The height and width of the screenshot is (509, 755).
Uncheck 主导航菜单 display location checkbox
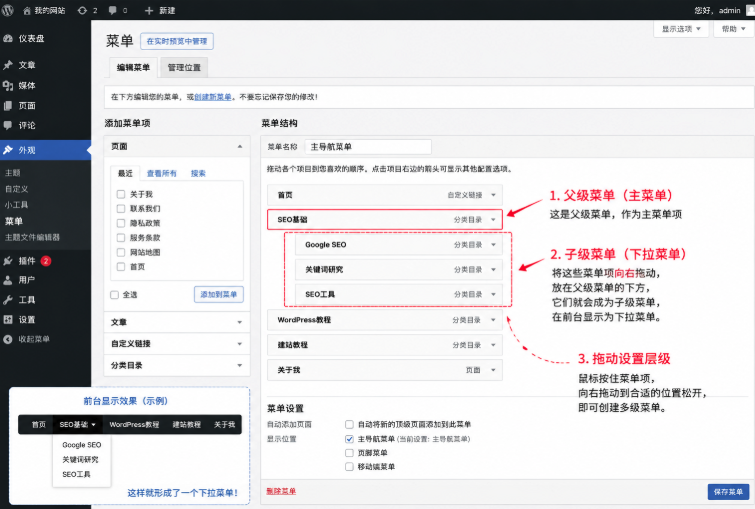[350, 439]
